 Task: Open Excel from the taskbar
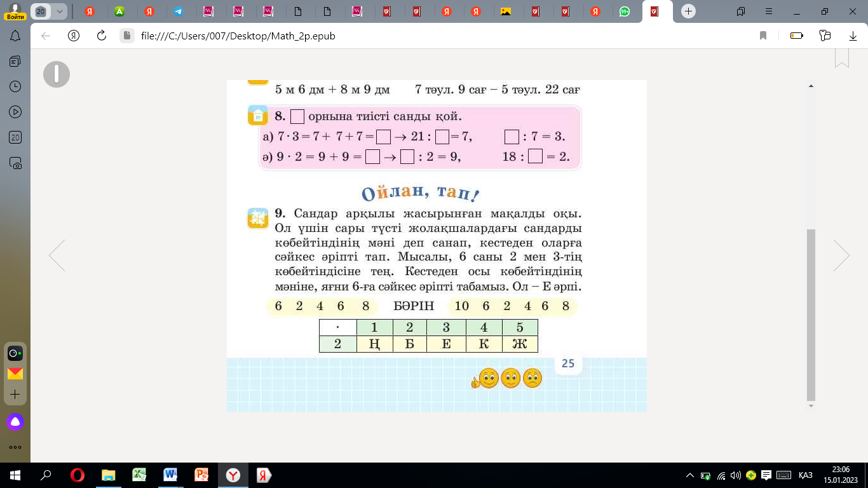coord(139,475)
